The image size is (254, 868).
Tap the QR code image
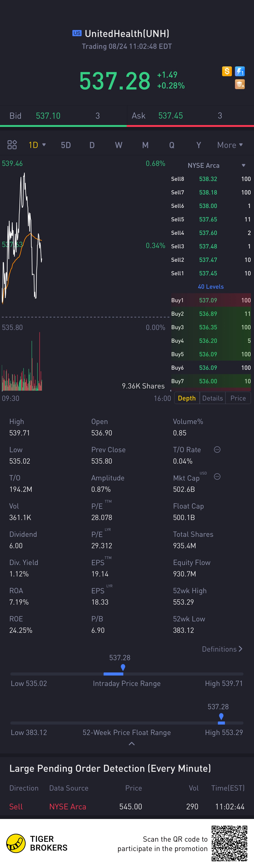point(229,843)
